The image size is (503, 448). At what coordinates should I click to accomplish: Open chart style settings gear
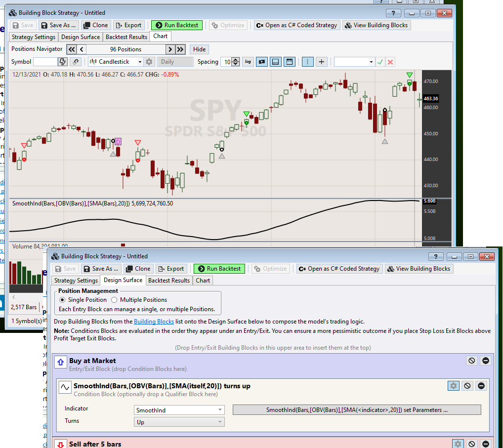(x=149, y=62)
